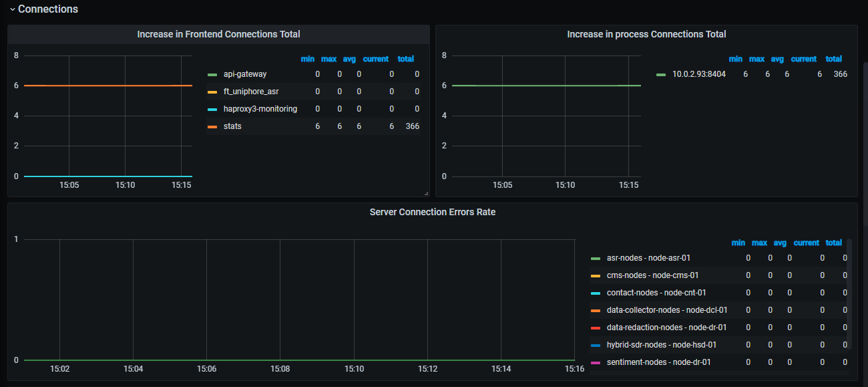Screen dimensions: 868x387
Task: Click the haproxy3-monitoring cyan color swatch
Action: [212, 109]
